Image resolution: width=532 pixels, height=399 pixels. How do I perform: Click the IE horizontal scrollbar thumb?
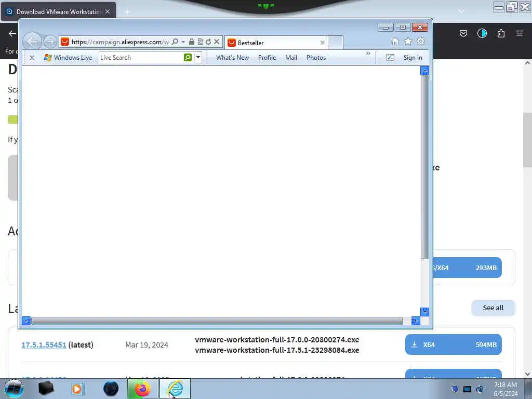coord(217,321)
